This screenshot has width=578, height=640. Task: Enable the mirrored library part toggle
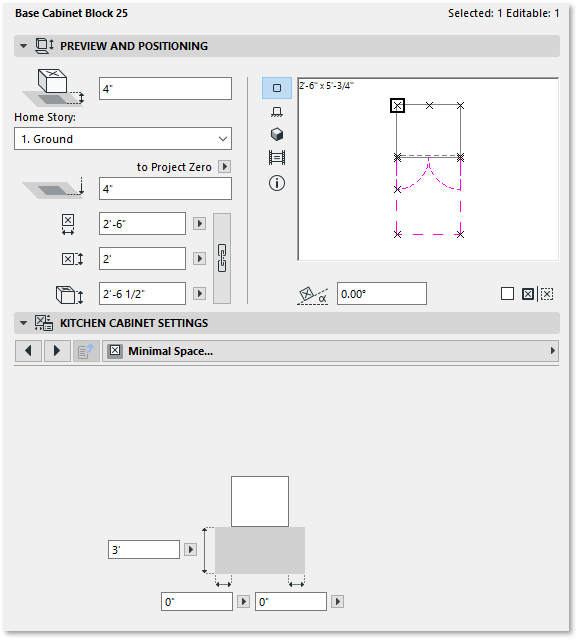[528, 294]
